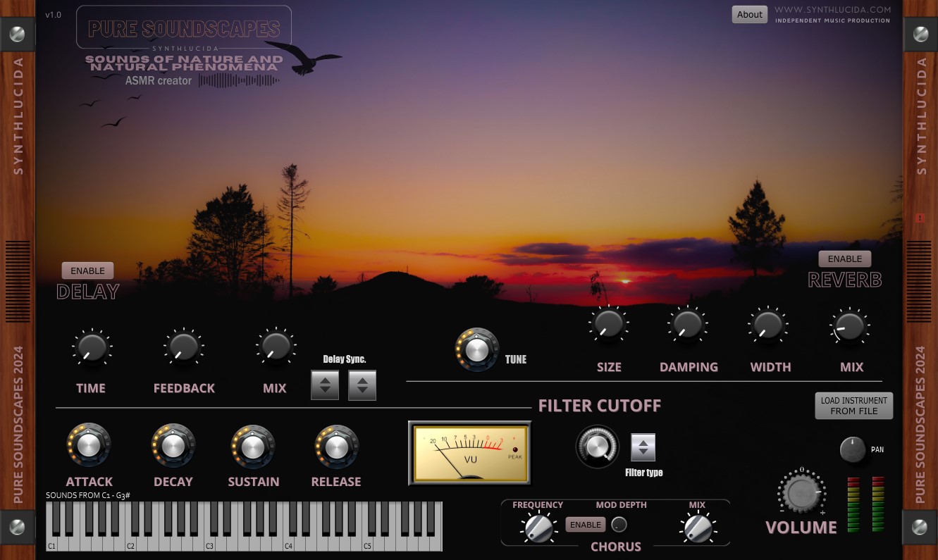Click the ASMR creator text
This screenshot has height=560, width=938.
coord(159,81)
